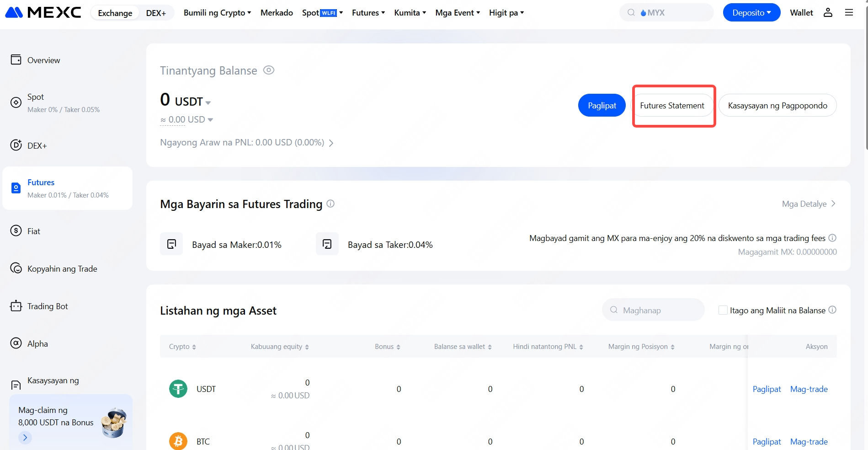The width and height of the screenshot is (868, 450).
Task: Open the Deposito dropdown button
Action: pos(751,13)
